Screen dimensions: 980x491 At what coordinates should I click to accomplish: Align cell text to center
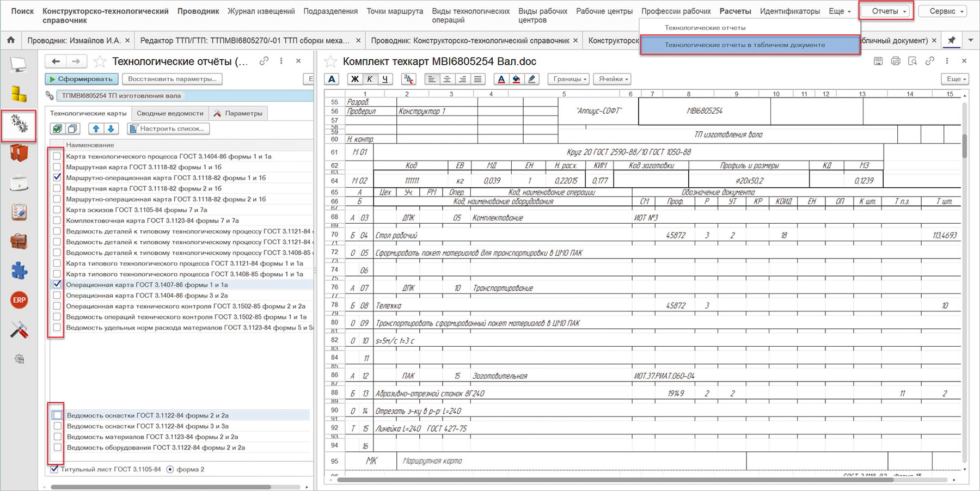coord(447,79)
